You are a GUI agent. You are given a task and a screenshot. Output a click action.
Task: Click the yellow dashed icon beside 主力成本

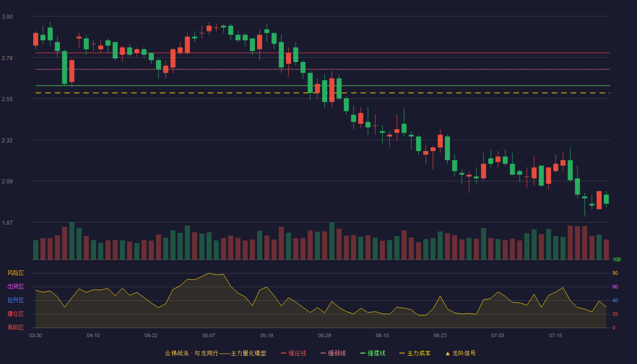pos(402,353)
